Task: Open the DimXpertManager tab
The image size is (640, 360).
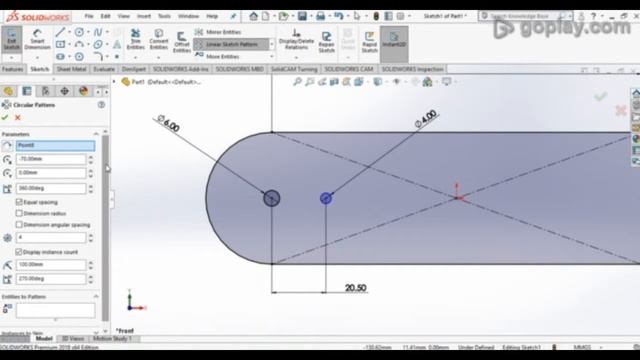Action: pos(64,91)
